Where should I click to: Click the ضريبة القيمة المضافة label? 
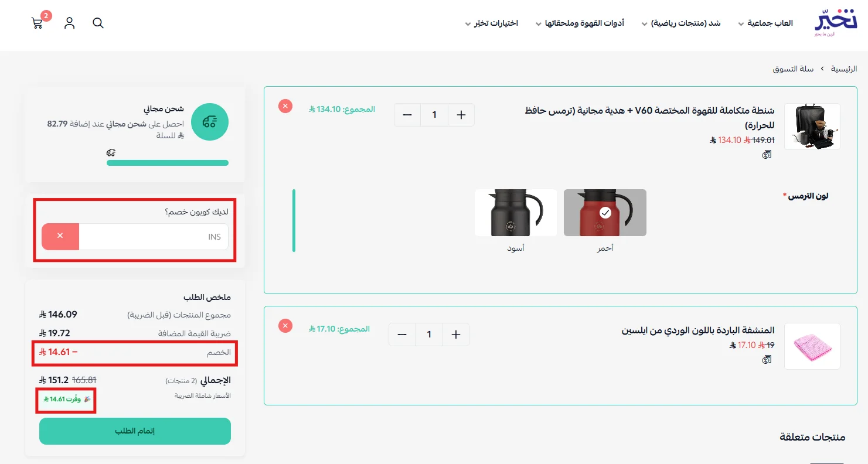pyautogui.click(x=195, y=333)
